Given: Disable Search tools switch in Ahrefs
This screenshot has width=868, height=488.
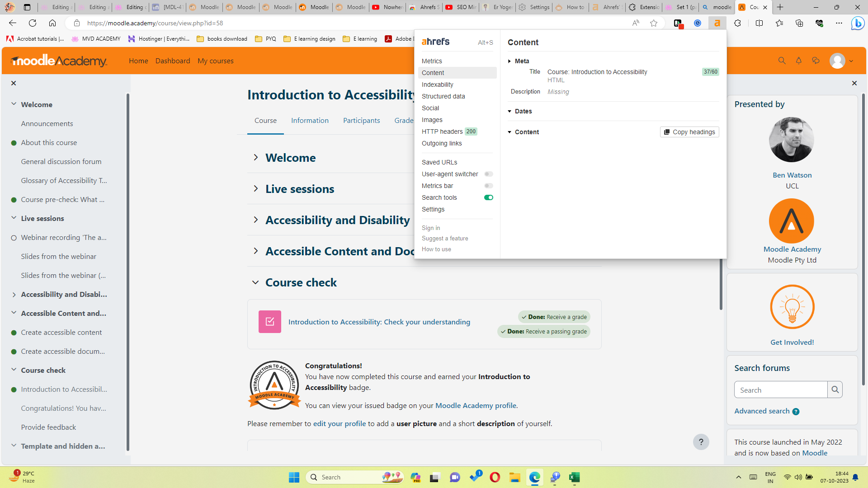Looking at the screenshot, I should point(489,197).
